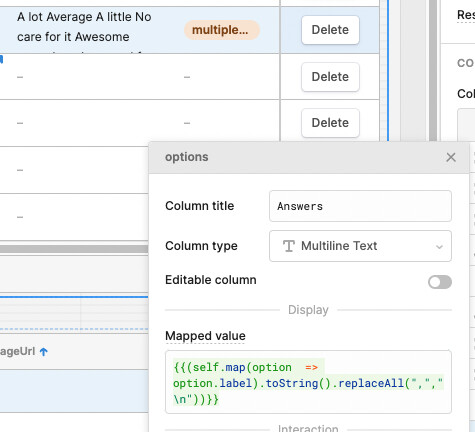
Task: Click the Column type label
Action: pos(201,246)
